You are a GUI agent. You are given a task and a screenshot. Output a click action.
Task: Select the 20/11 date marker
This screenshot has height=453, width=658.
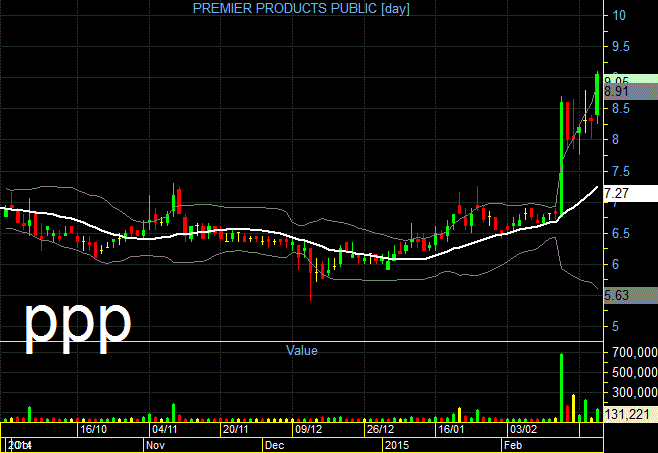click(236, 429)
